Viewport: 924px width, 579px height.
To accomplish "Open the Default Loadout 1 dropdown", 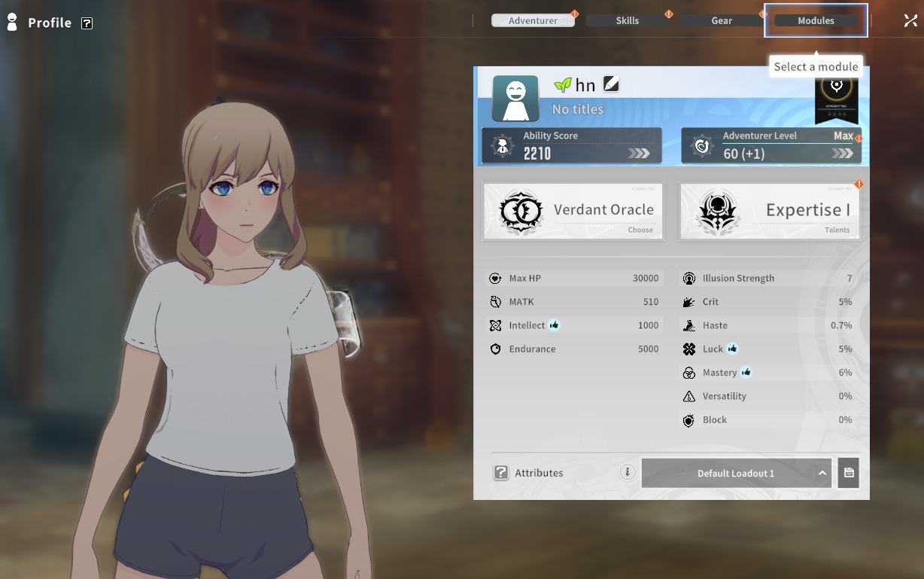I will pos(736,473).
